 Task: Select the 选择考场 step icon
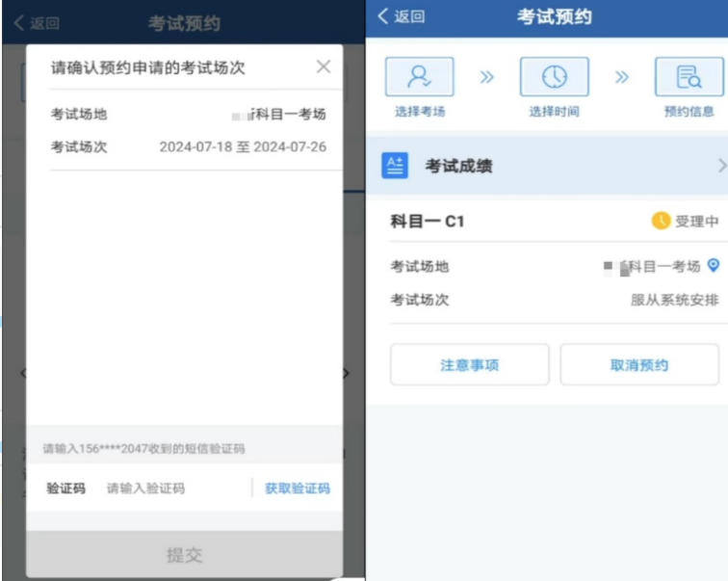point(419,77)
